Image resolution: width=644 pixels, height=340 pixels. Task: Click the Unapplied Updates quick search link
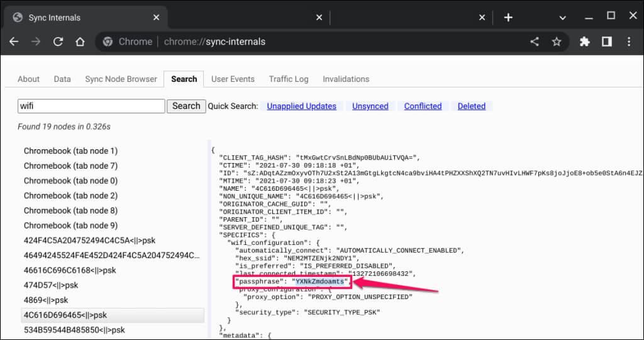tap(301, 106)
